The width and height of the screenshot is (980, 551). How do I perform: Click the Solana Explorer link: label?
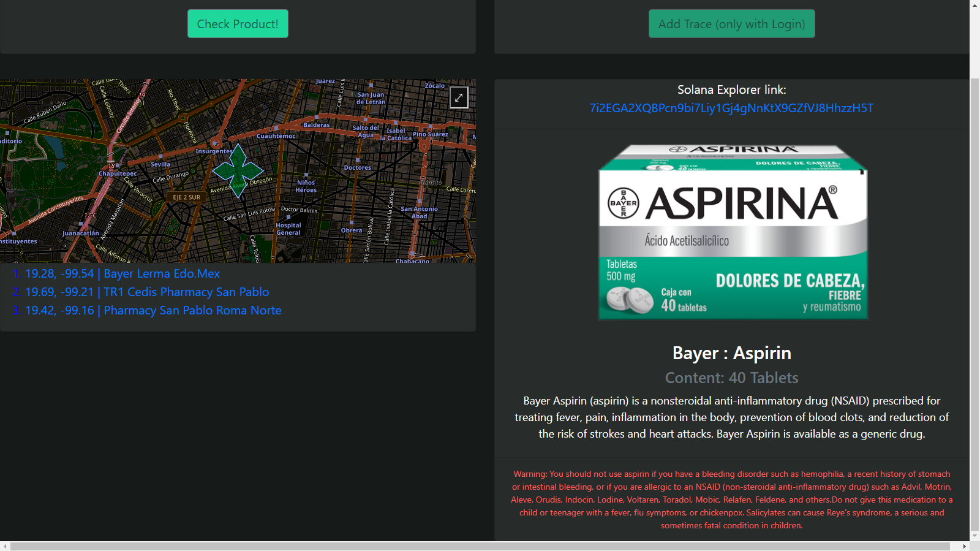coord(731,90)
